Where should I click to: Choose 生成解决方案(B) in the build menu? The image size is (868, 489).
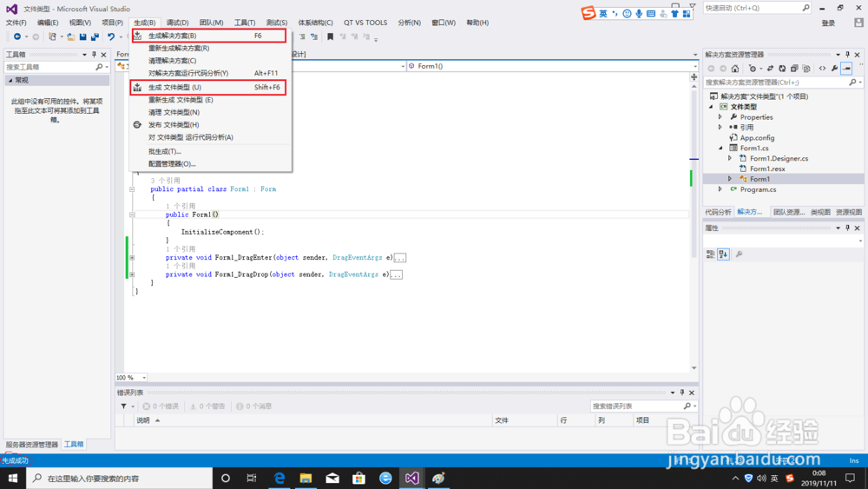coord(208,36)
